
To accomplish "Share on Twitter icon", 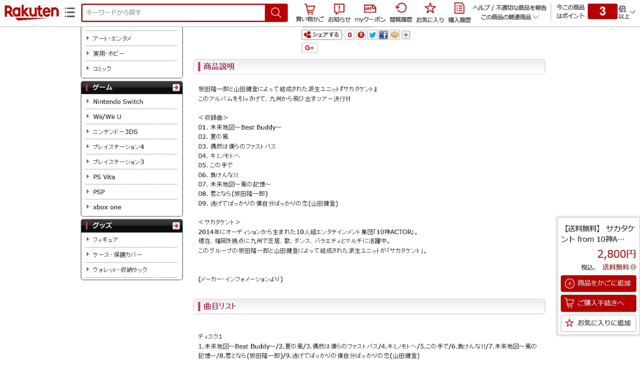I will coord(372,35).
